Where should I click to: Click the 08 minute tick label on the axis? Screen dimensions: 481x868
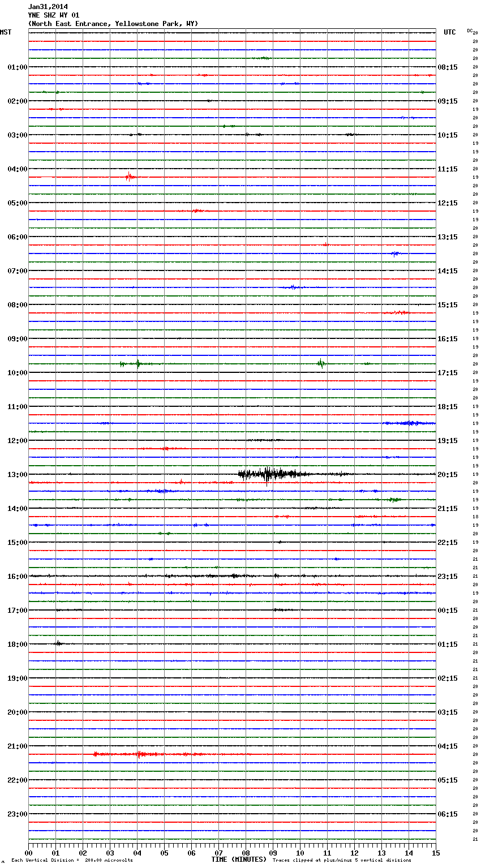(x=246, y=853)
